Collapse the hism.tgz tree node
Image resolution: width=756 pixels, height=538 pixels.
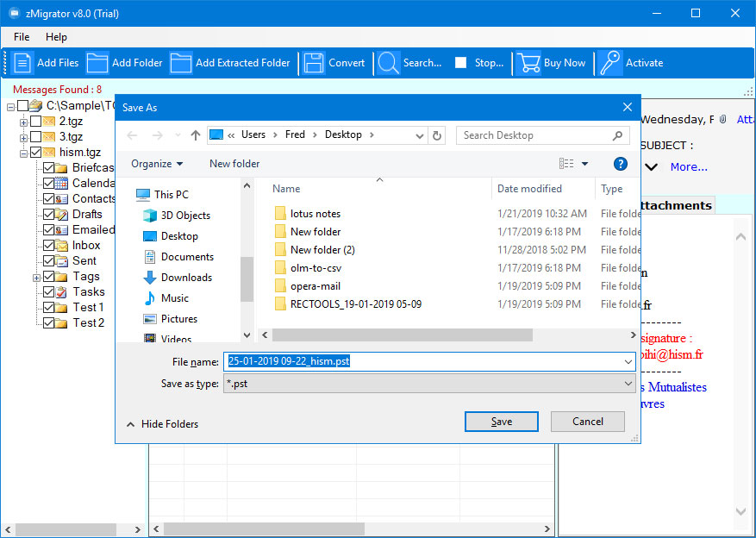coord(23,153)
